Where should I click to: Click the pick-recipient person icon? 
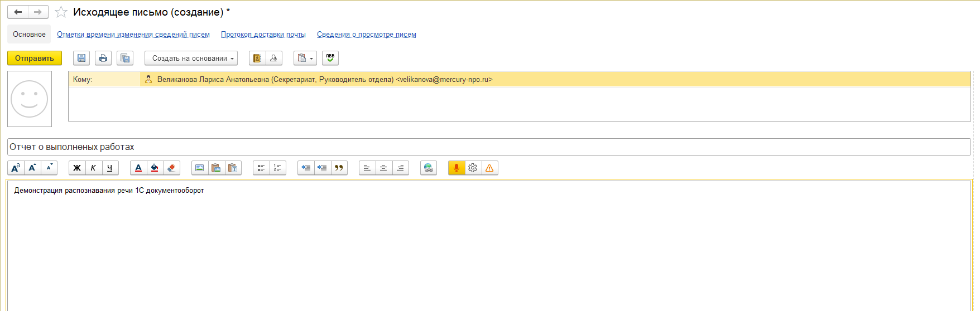274,58
